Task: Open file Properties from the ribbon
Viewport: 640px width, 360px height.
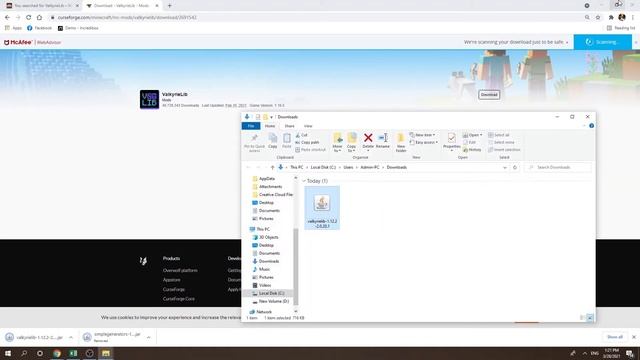Action: (451, 142)
